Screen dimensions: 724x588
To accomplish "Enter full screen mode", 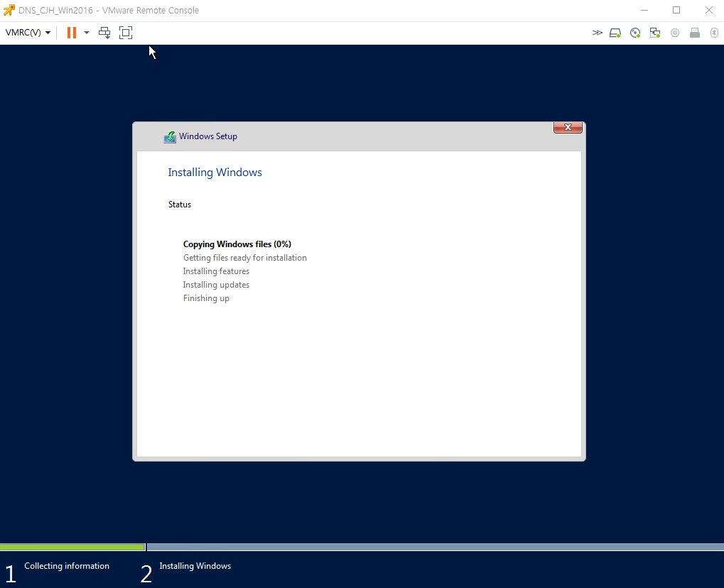I will coord(126,33).
